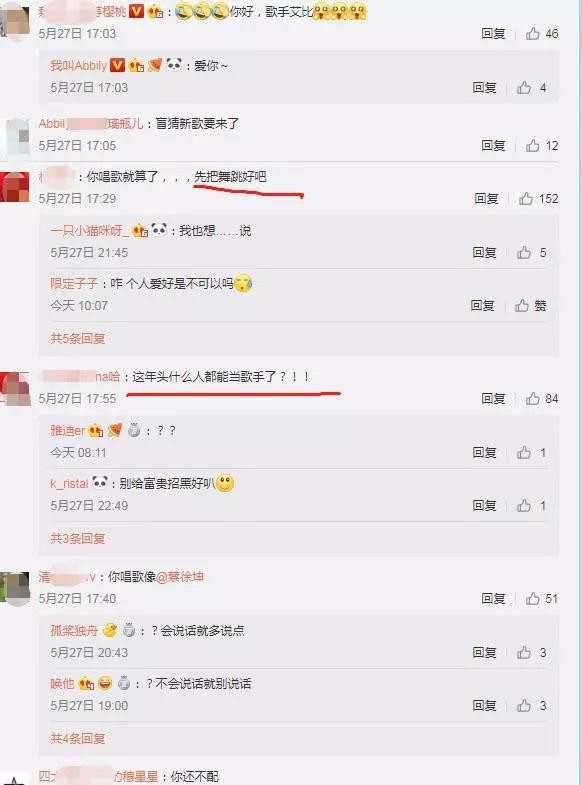This screenshot has height=785, width=582.
Task: Open 限定子子's user profile
Action: (74, 283)
